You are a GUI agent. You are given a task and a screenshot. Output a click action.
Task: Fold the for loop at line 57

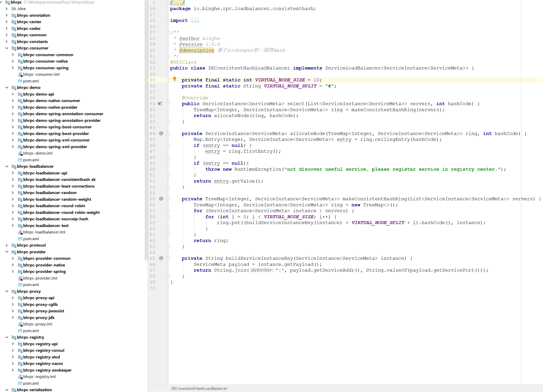168,211
